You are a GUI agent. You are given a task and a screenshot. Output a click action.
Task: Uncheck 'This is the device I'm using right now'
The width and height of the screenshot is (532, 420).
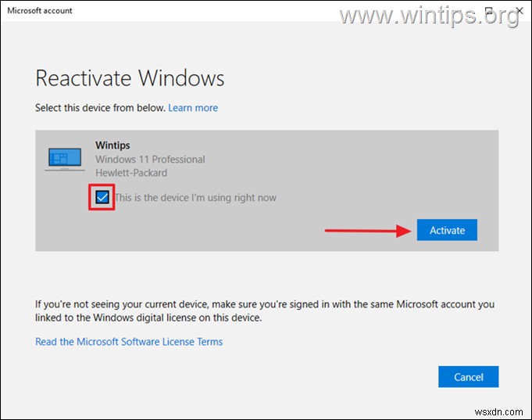(102, 197)
